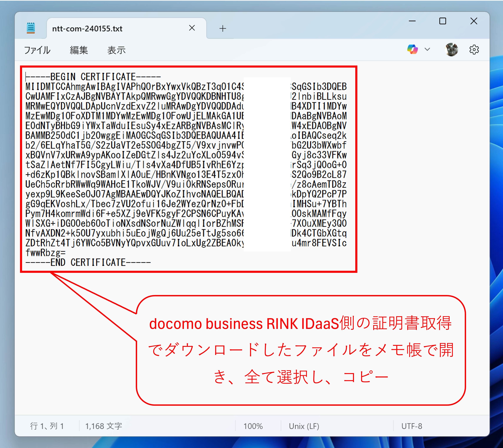Open the cat avatar account picture
Viewport: 503px width, 448px height.
(452, 50)
